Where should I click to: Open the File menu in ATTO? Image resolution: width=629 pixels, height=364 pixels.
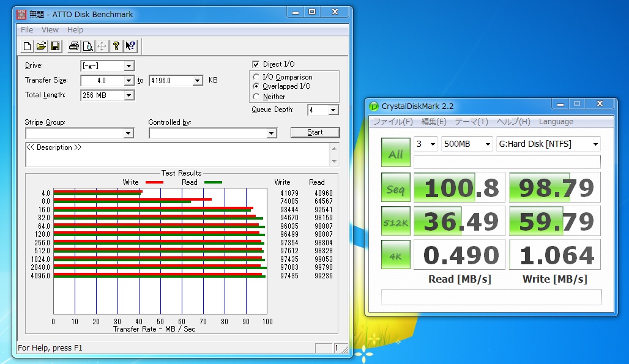point(27,29)
